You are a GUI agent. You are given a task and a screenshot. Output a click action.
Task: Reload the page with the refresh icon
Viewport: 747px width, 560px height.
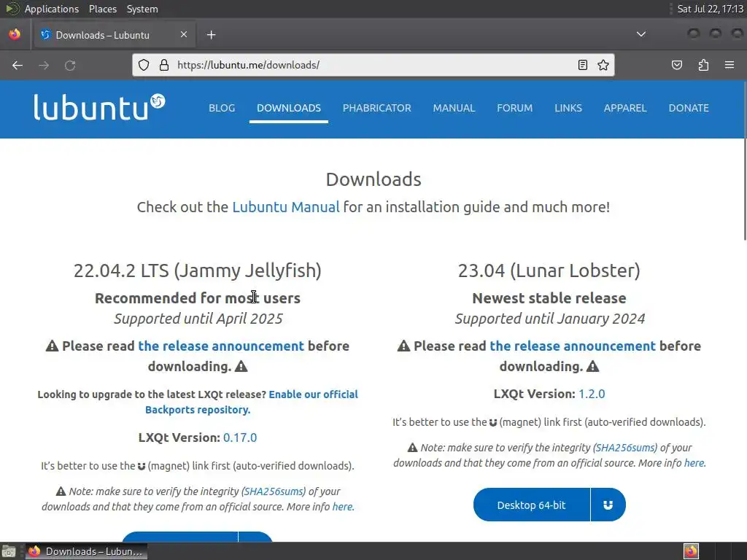[x=70, y=65]
